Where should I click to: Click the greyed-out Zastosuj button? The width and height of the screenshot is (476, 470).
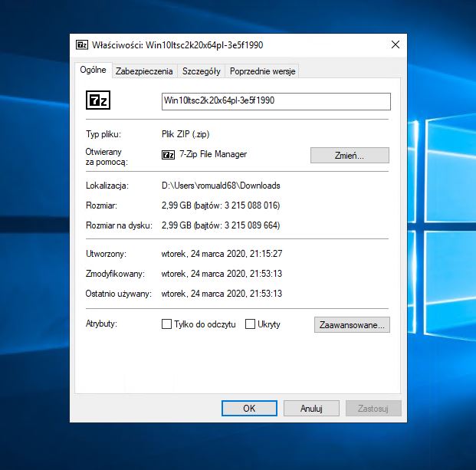[x=373, y=409]
